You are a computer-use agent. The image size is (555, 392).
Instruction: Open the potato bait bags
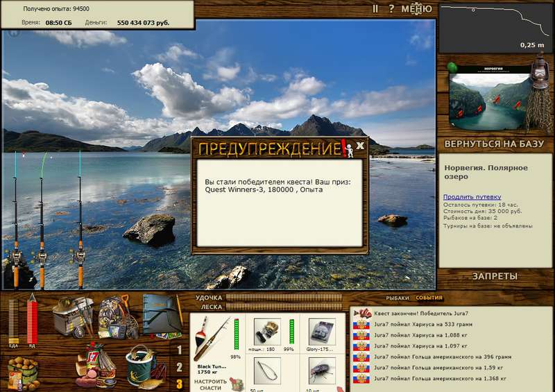tap(24, 373)
